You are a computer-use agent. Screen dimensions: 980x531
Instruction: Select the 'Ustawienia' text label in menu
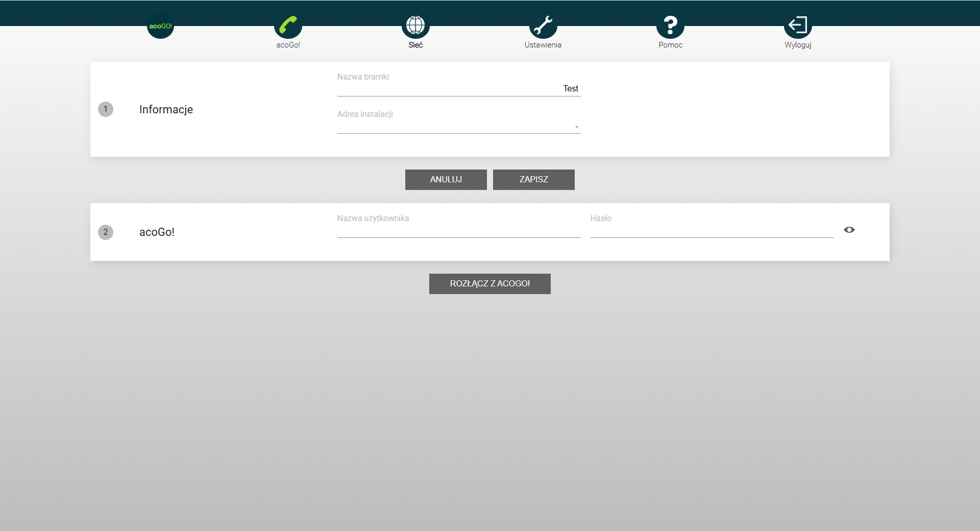[x=543, y=45]
